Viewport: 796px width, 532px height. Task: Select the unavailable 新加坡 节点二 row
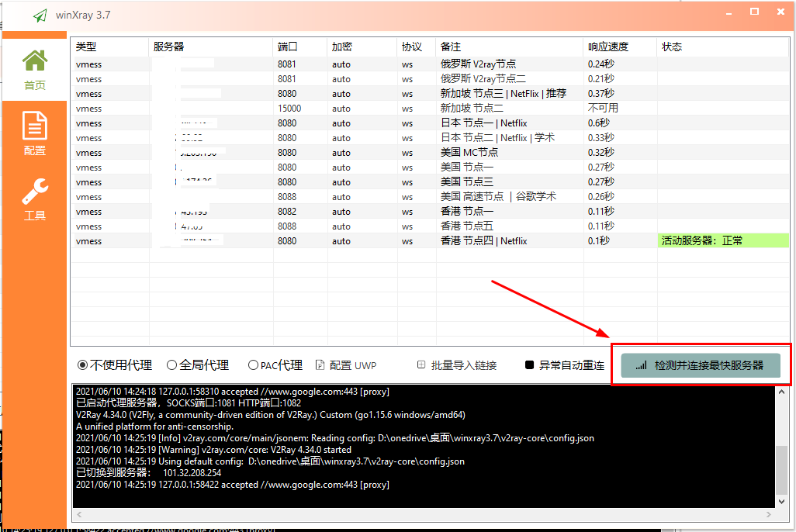tap(472, 109)
